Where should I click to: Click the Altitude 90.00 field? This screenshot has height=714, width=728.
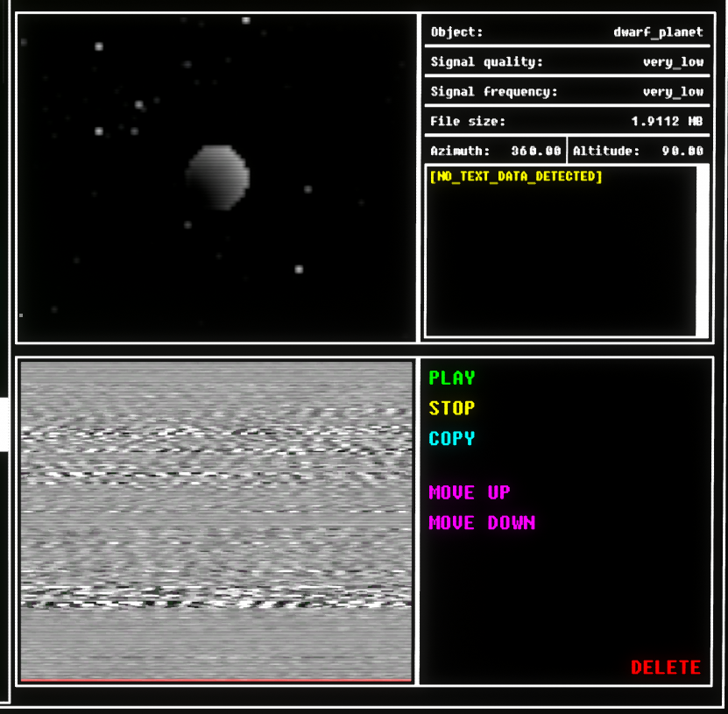click(x=638, y=151)
